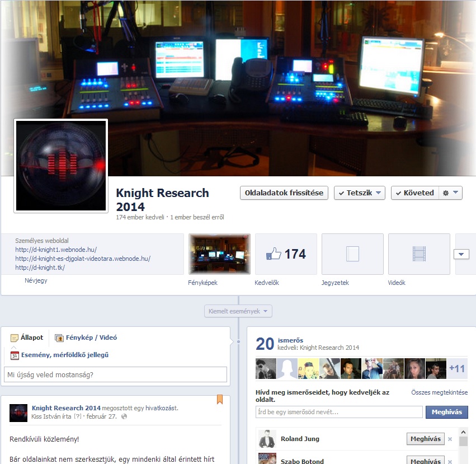Image resolution: width=476 pixels, height=464 pixels.
Task: Expand the Kiemelt események dropdown
Action: tap(238, 311)
